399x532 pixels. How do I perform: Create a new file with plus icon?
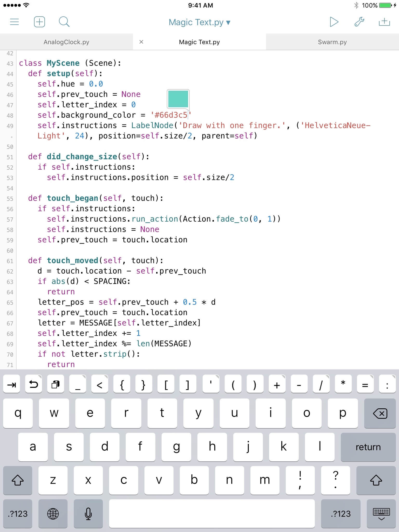(x=39, y=22)
